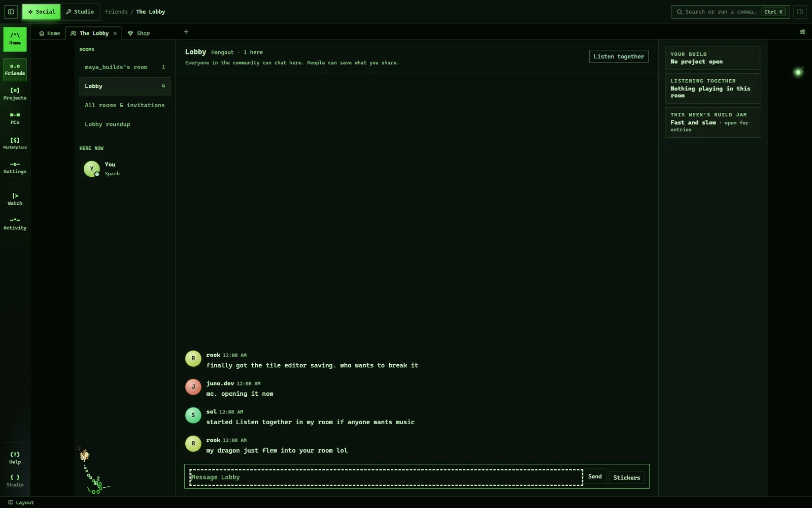Open the Your Build card

tap(713, 58)
